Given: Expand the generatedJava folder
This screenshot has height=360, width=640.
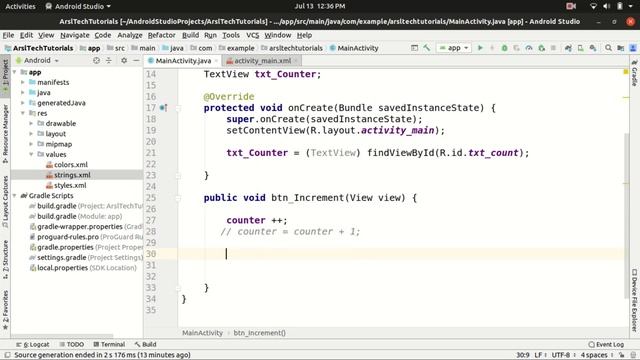Looking at the screenshot, I should [23, 103].
